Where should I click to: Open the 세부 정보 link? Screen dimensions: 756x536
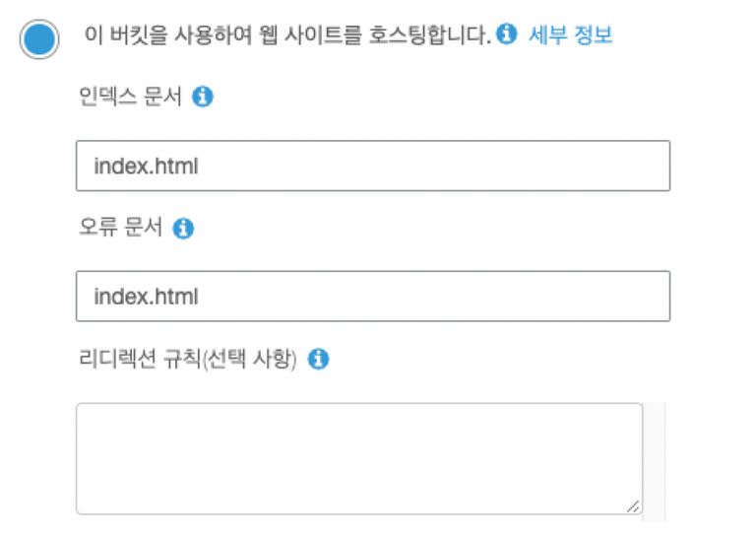[x=570, y=34]
